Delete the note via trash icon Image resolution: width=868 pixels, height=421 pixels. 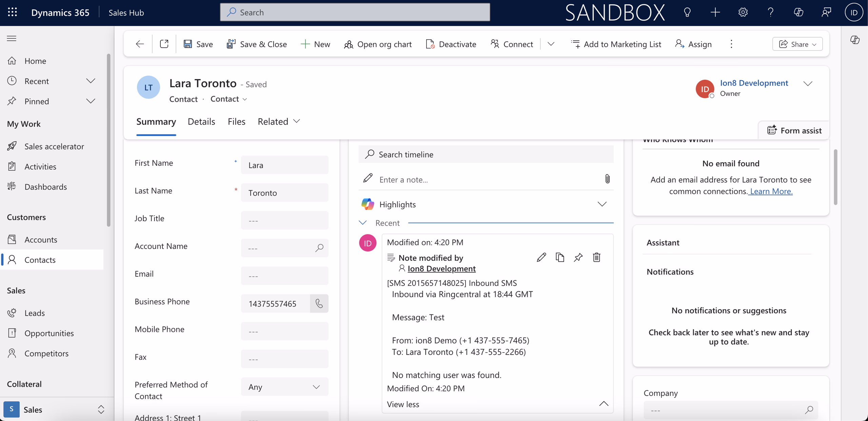[596, 257]
